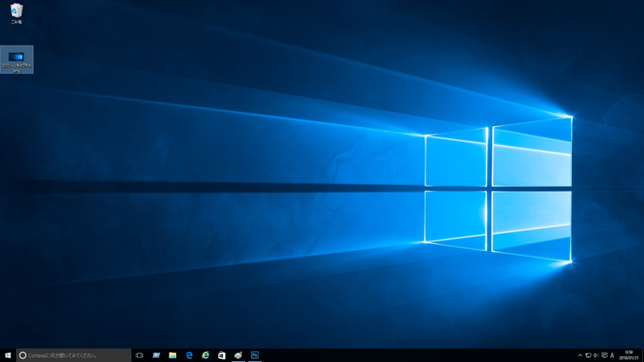The height and width of the screenshot is (362, 644).
Task: Launch Microsoft Edge from the taskbar
Action: coord(189,355)
